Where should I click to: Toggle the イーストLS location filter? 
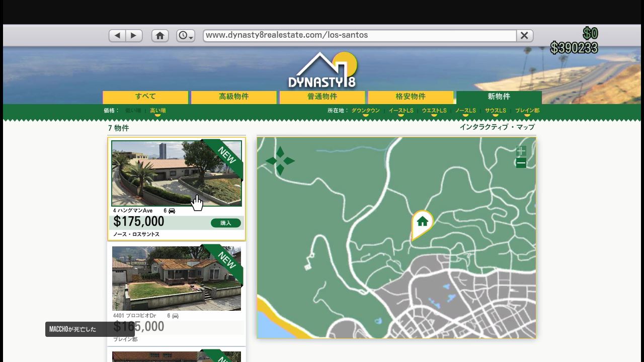(x=401, y=111)
